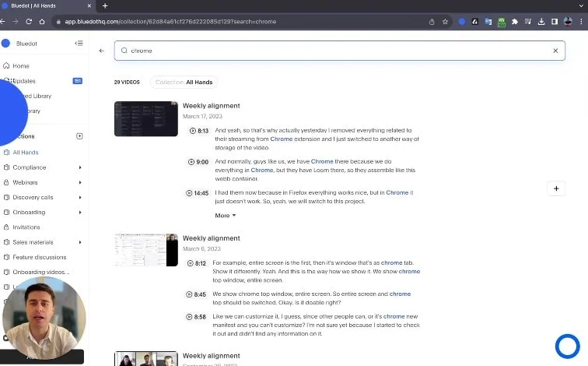
Task: Expand Webinars collection arrow
Action: pyautogui.click(x=80, y=182)
